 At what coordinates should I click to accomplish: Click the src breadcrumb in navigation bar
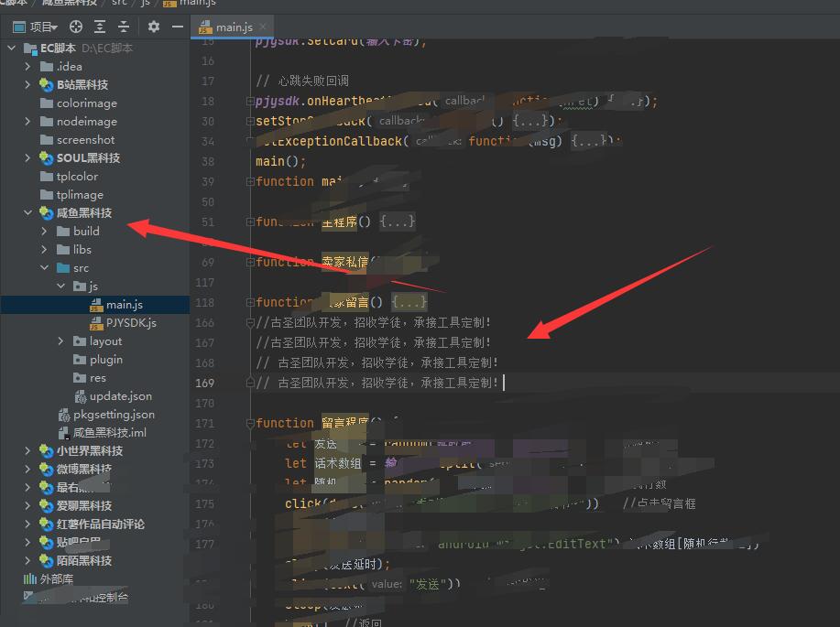click(x=119, y=3)
